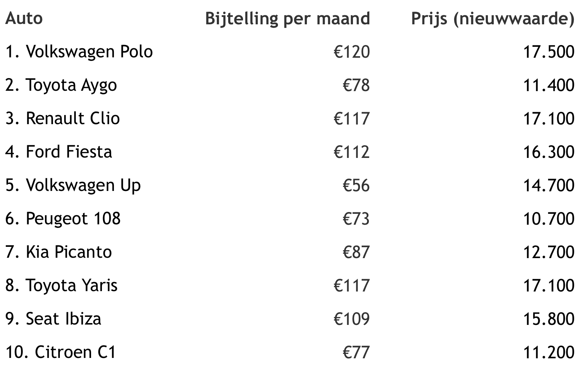Select the €109 bijtelling cell
588x371 pixels.
click(351, 319)
